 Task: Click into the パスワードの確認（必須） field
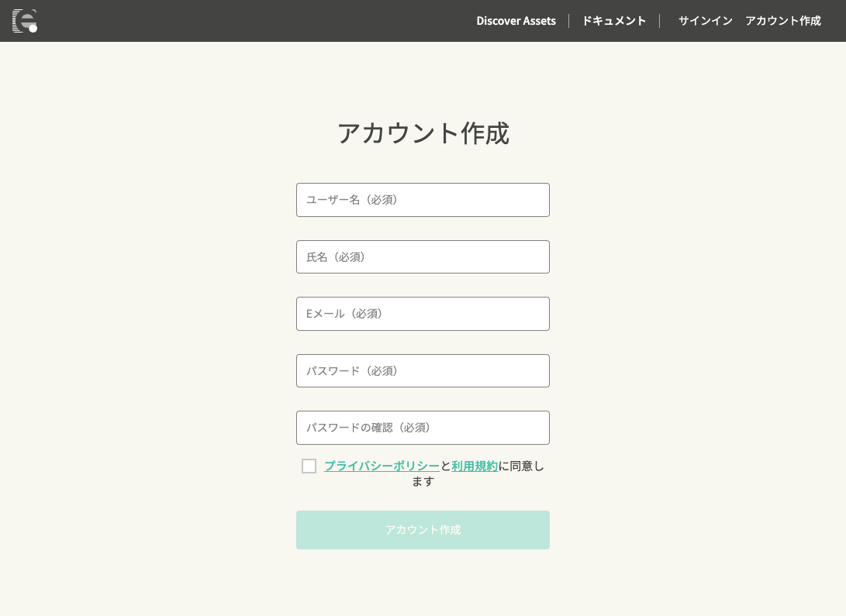(x=423, y=428)
